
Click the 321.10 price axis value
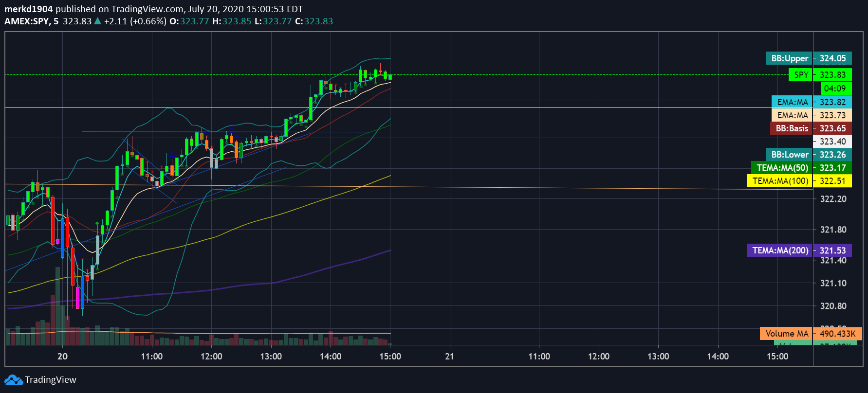click(833, 283)
